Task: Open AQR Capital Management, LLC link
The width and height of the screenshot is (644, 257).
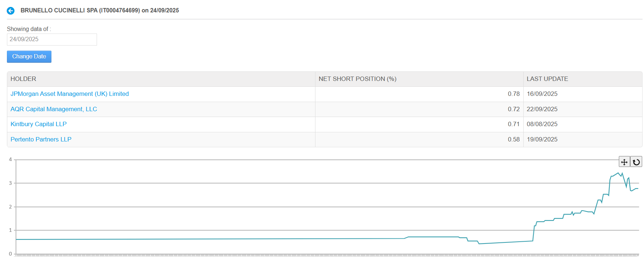Action: pos(54,109)
